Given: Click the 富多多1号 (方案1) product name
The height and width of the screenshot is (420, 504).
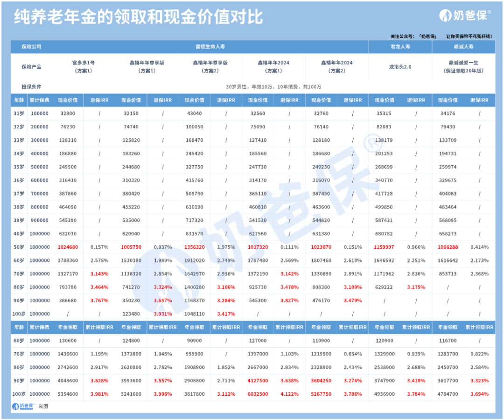Looking at the screenshot, I should pyautogui.click(x=84, y=66).
